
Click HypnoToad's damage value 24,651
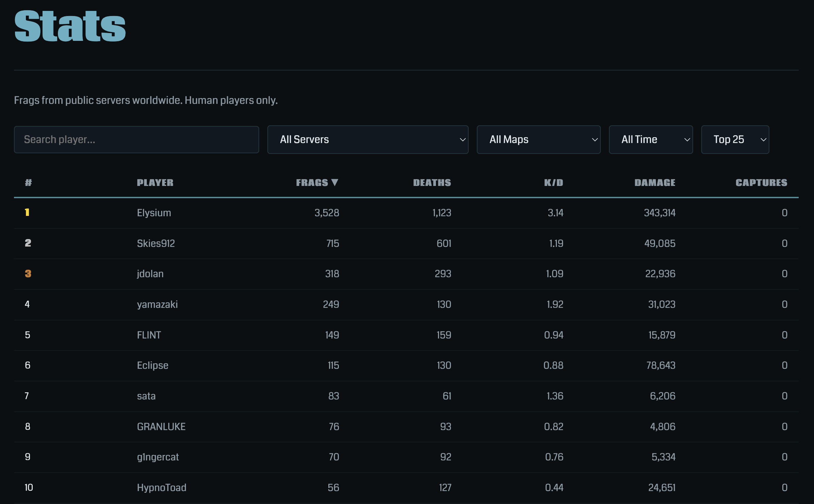click(x=662, y=488)
